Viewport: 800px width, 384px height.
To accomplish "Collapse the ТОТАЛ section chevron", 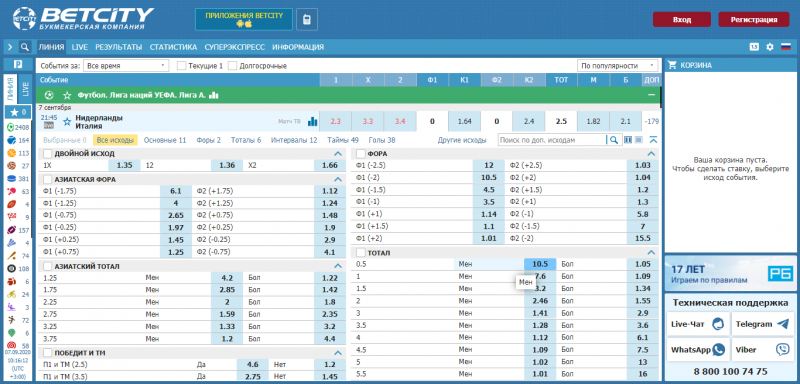I will point(651,252).
